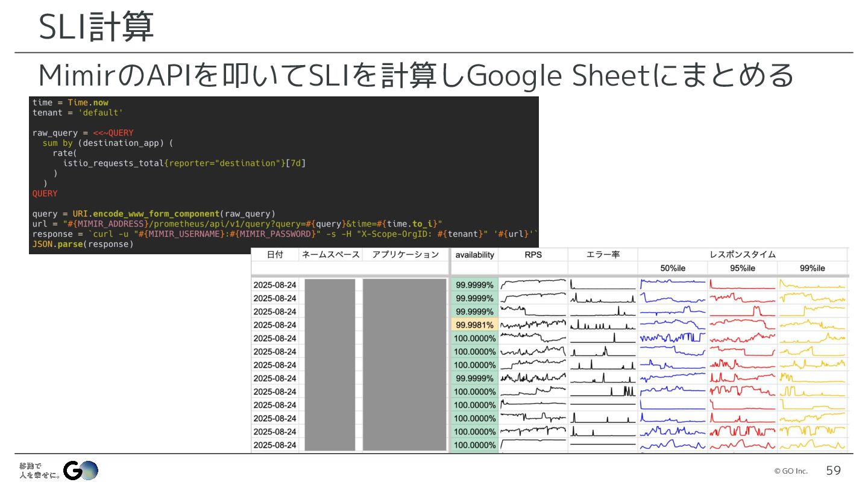868x488 pixels.
Task: Click the URI.encode_www_form_component line
Action: coord(154,214)
